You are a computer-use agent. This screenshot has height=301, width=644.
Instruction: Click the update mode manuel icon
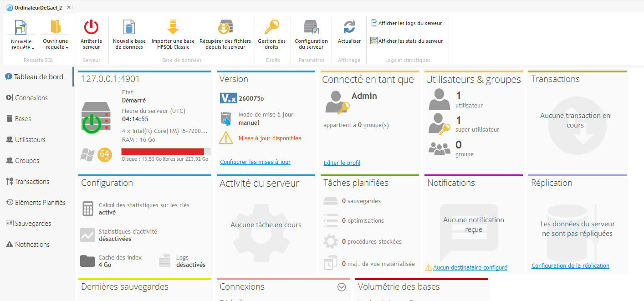[x=226, y=118]
